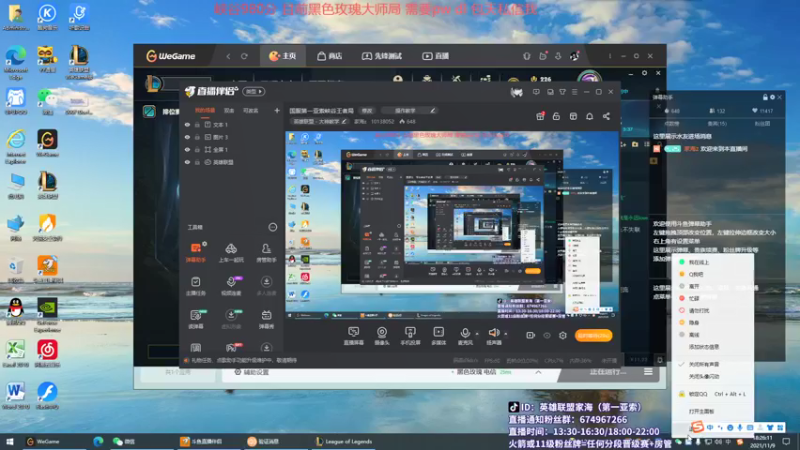
Task: Click the notification bell above the preview
Action: 590,116
